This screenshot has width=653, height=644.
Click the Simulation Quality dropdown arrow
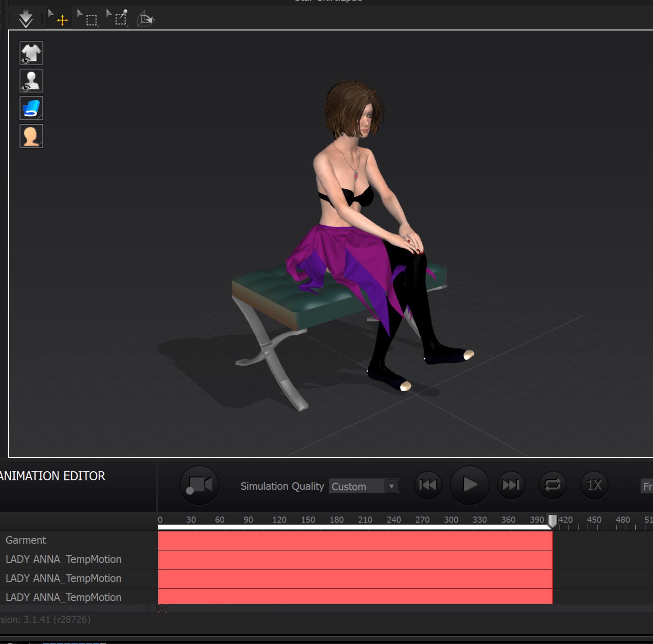391,487
